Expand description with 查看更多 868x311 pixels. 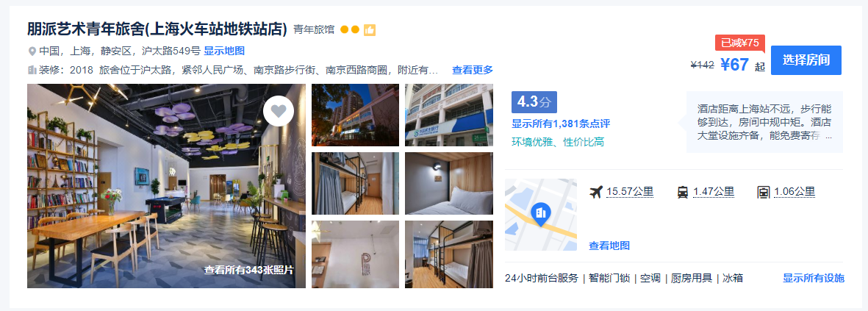pyautogui.click(x=472, y=71)
